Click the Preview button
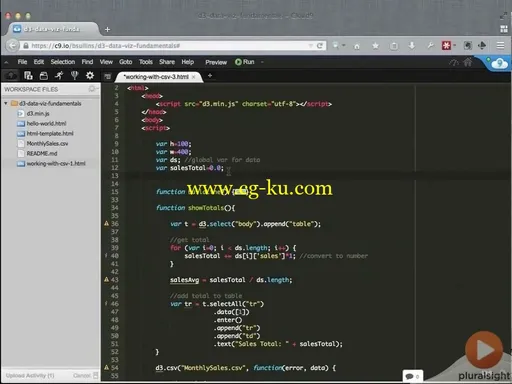The image size is (512, 384). click(x=216, y=62)
